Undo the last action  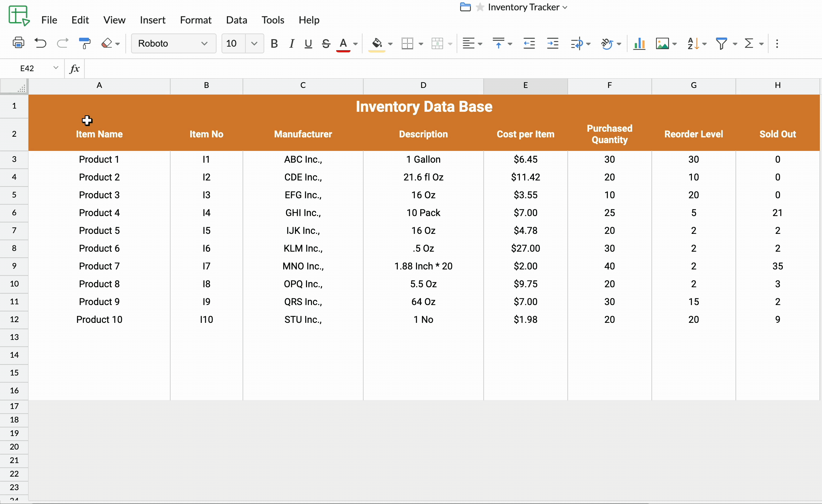(x=40, y=43)
